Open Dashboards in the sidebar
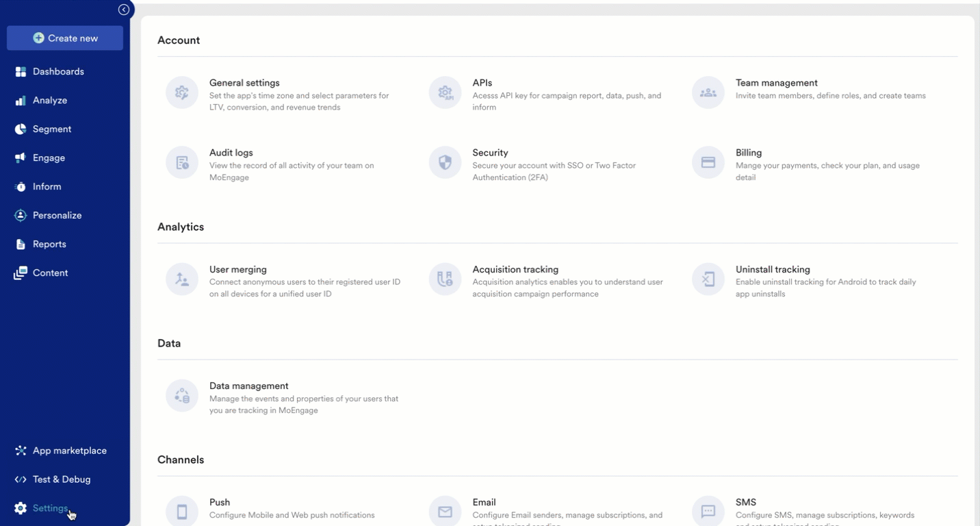This screenshot has width=980, height=526. click(x=58, y=72)
